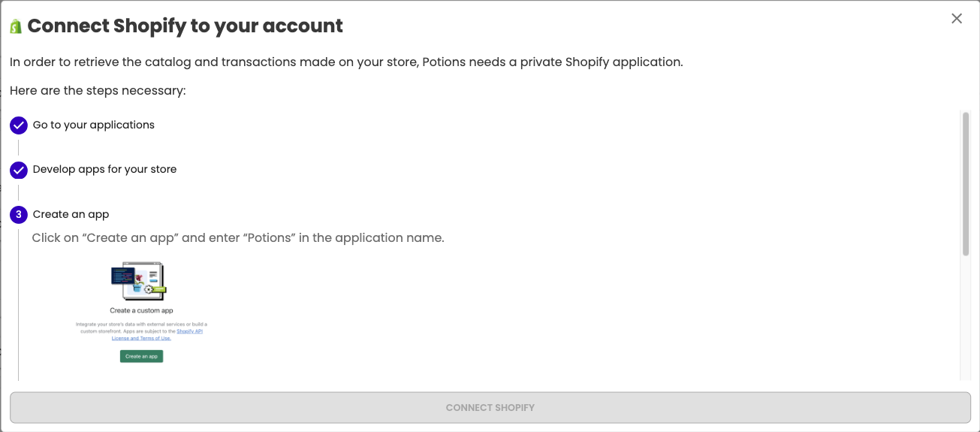Viewport: 980px width, 432px height.
Task: Collapse the Create an app step
Action: tap(71, 214)
